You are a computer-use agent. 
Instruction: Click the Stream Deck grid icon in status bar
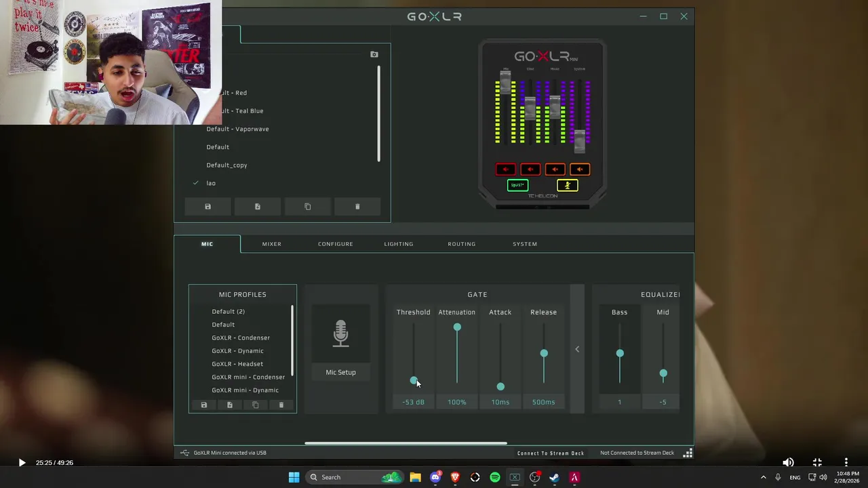coord(688,453)
